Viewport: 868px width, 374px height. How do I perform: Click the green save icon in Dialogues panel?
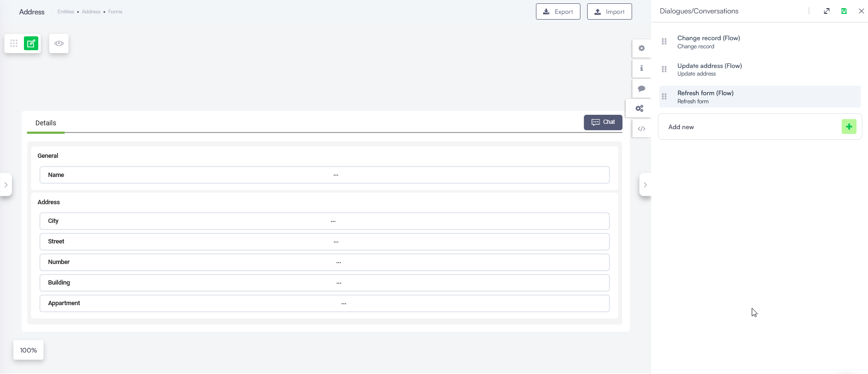(844, 11)
